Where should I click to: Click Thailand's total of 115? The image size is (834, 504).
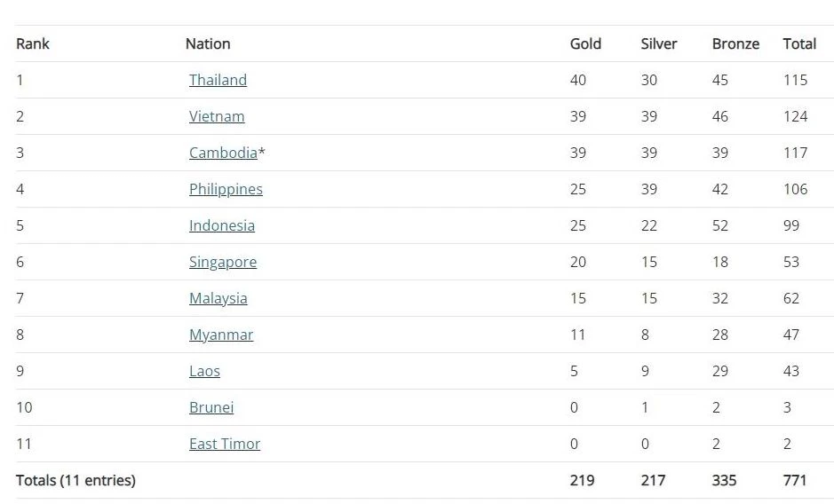(x=795, y=80)
